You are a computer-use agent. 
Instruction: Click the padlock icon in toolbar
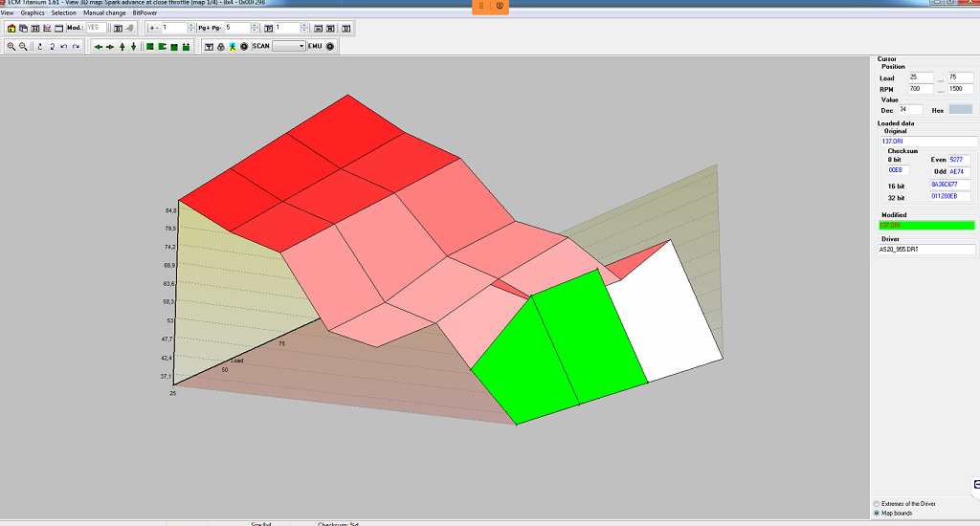(x=221, y=47)
